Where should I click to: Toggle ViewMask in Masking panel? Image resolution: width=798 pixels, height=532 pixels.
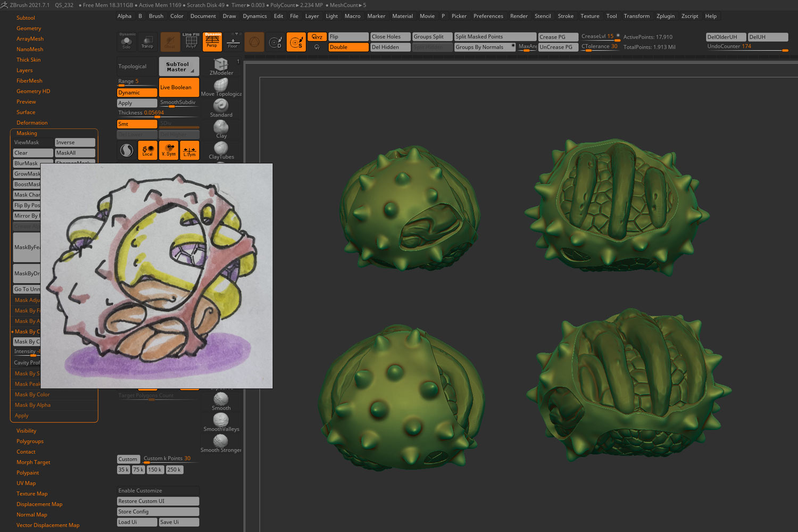click(x=33, y=143)
